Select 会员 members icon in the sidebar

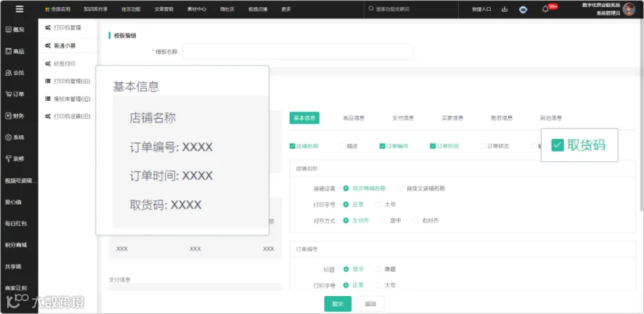(x=8, y=73)
